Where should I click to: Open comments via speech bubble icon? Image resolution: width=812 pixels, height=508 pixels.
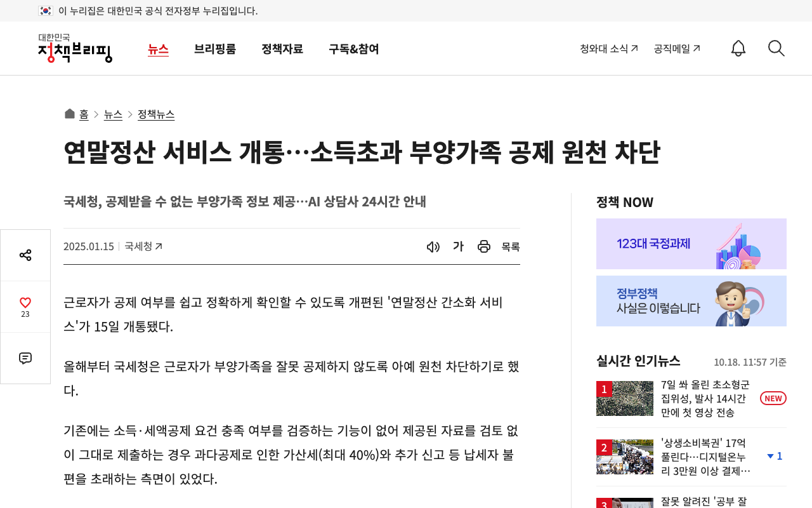[x=25, y=358]
